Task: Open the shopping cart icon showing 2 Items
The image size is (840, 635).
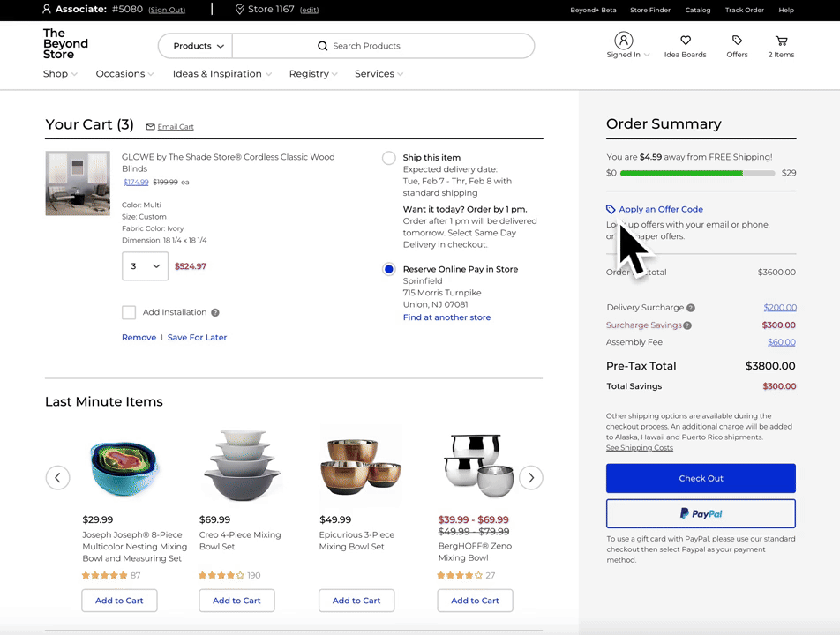Action: click(x=780, y=40)
